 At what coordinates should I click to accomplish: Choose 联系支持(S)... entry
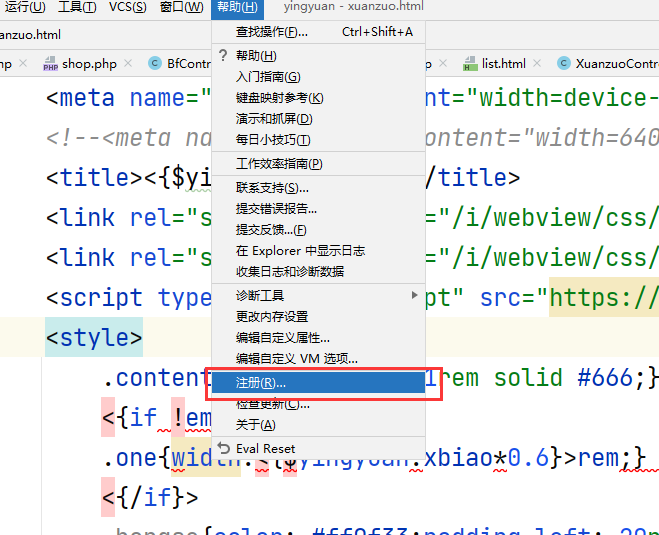point(319,188)
